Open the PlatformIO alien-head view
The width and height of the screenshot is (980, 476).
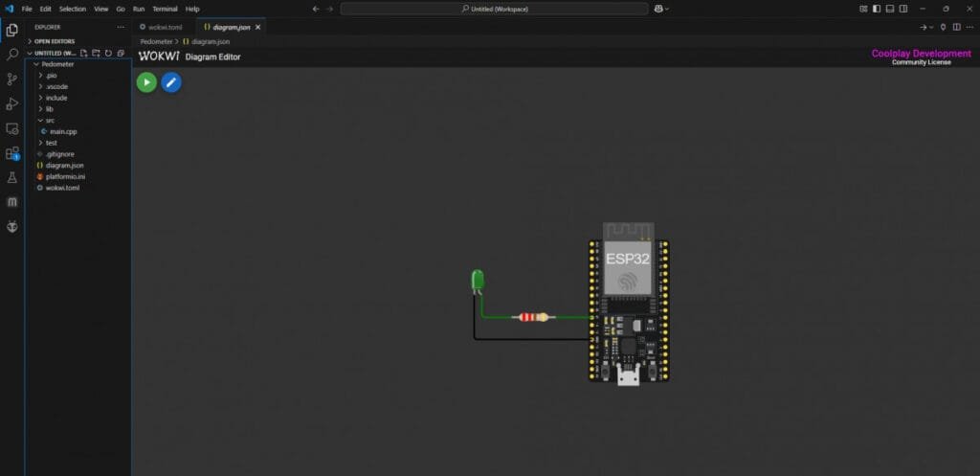coord(11,226)
